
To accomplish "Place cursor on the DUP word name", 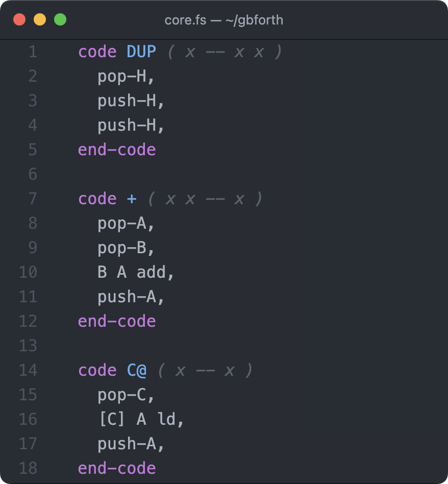I will [141, 52].
